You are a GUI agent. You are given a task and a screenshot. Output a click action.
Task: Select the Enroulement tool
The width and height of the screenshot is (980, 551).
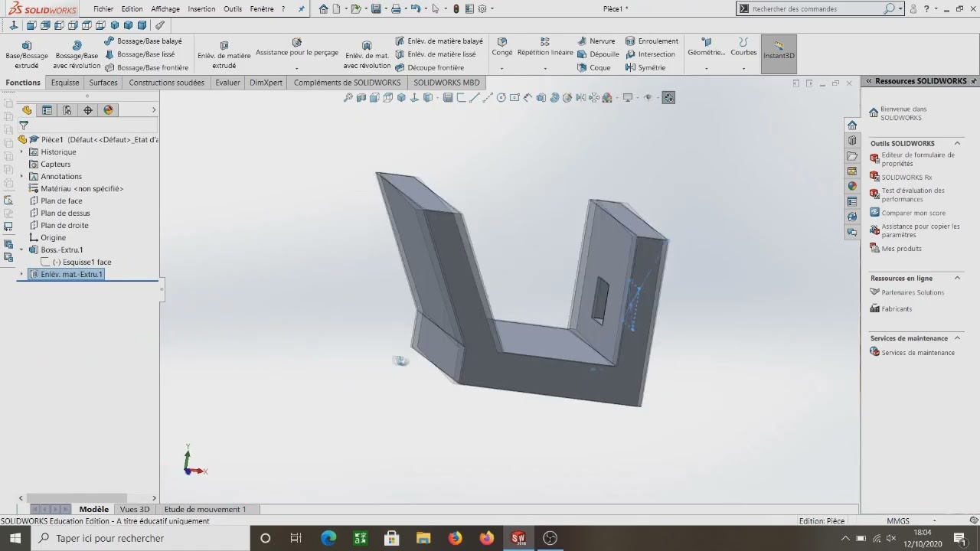(x=652, y=41)
